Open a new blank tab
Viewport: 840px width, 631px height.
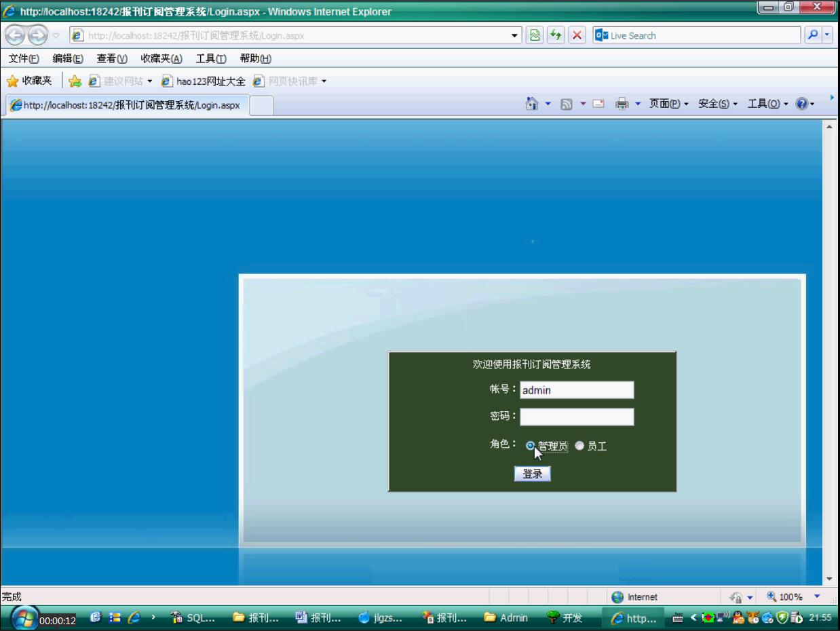coord(263,105)
